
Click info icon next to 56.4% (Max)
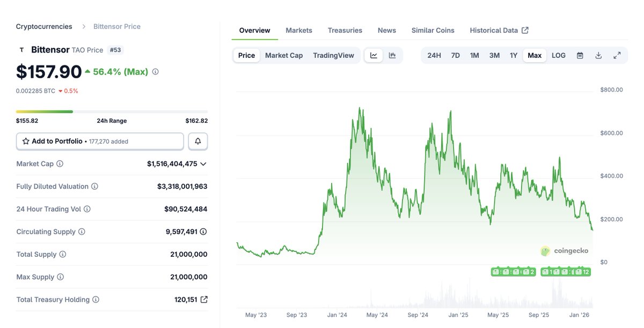(155, 71)
